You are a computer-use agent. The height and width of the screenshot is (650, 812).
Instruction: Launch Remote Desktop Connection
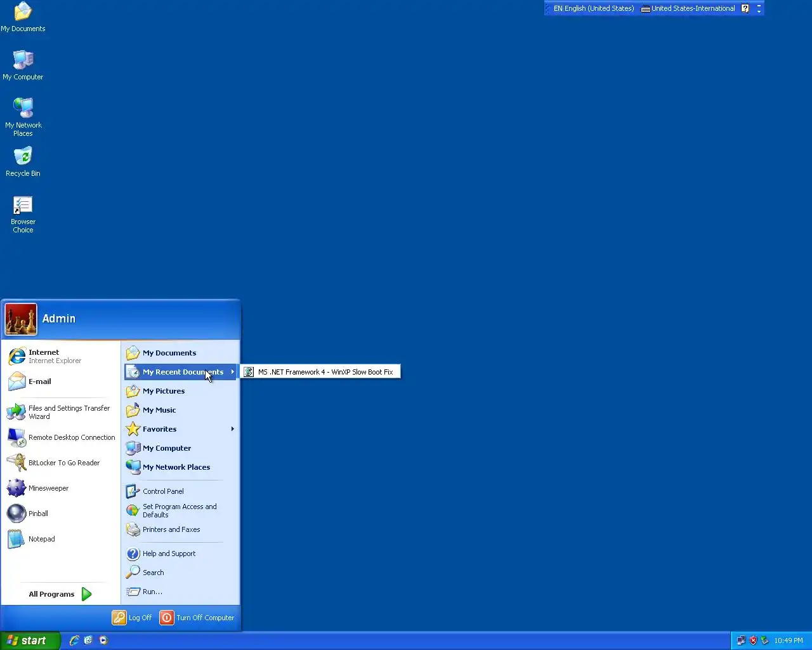pyautogui.click(x=62, y=437)
